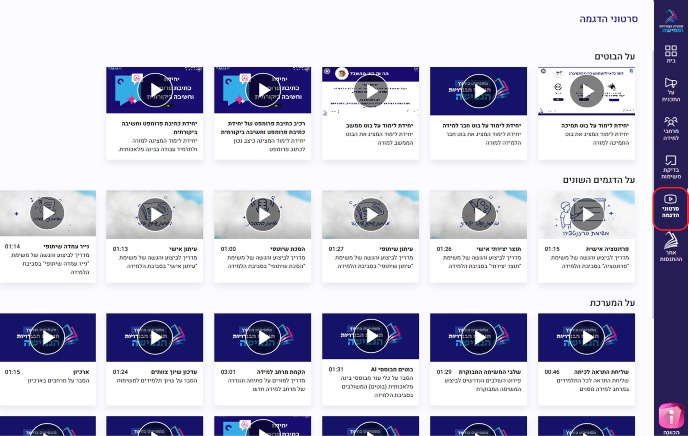Click the card title 'יחידת לימוד על בוט תמיכה'
This screenshot has width=689, height=436.
pyautogui.click(x=595, y=126)
